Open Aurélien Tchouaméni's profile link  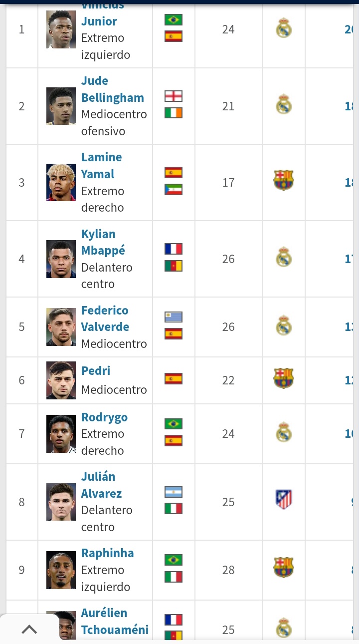(x=115, y=622)
